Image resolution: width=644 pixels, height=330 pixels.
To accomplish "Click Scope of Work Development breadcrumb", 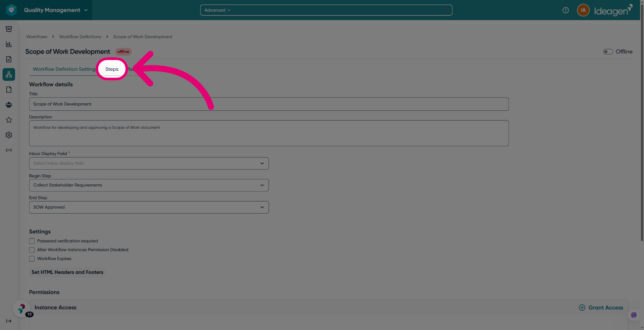I will click(143, 37).
